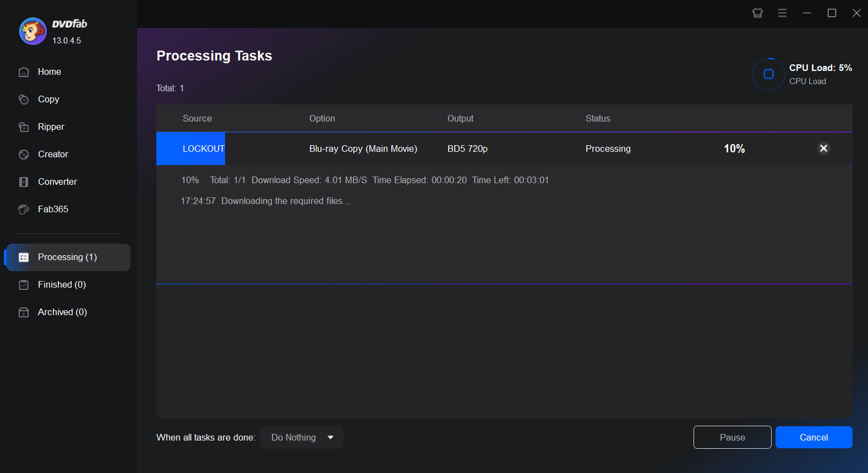Open the Converter film icon
868x473 pixels.
point(24,182)
